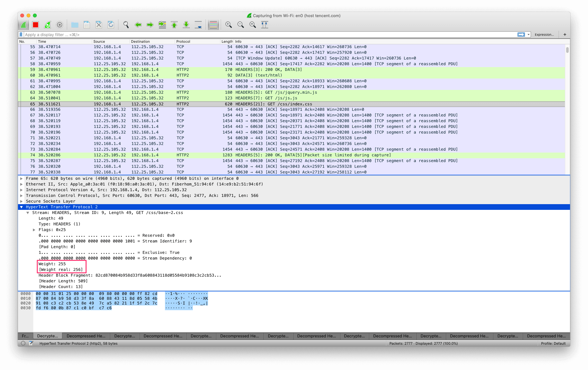This screenshot has width=588, height=370.
Task: Reset text to normal size
Action: coord(253,25)
